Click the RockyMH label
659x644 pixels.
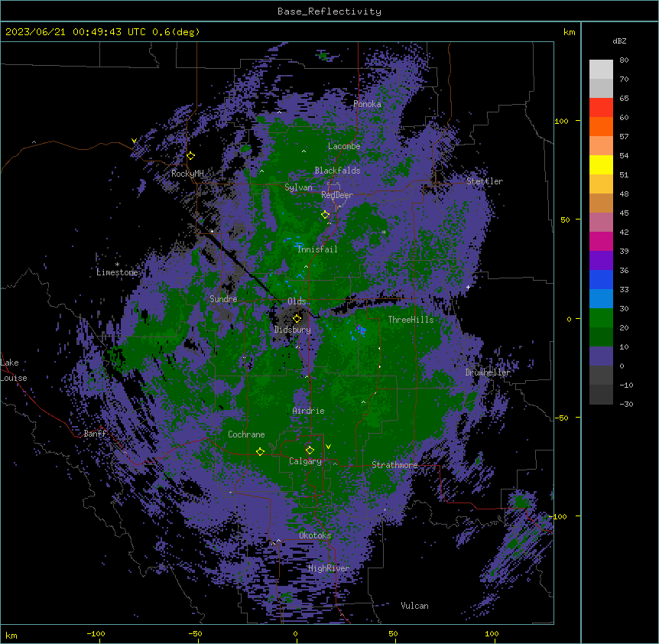pos(187,174)
